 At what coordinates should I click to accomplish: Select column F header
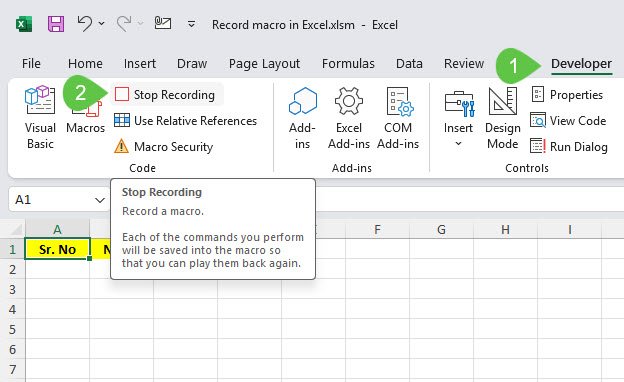[x=377, y=230]
